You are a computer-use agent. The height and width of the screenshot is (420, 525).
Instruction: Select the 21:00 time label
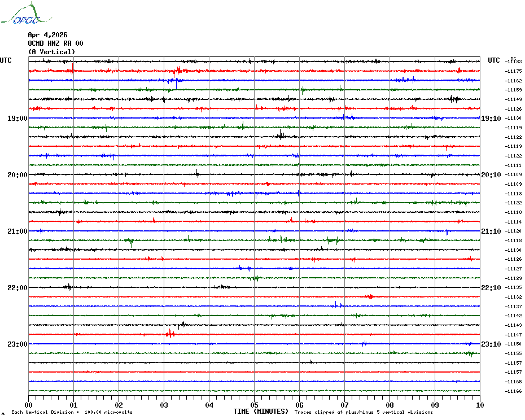(x=17, y=231)
